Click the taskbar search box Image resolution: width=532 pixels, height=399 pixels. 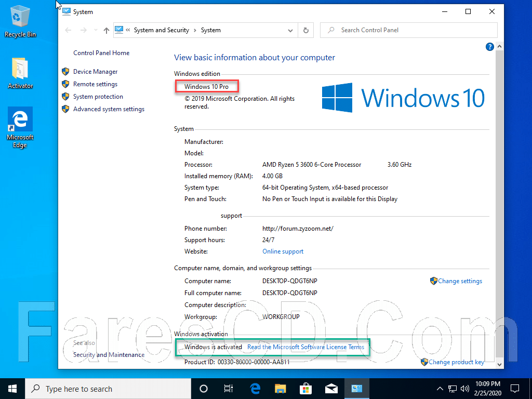pyautogui.click(x=108, y=389)
